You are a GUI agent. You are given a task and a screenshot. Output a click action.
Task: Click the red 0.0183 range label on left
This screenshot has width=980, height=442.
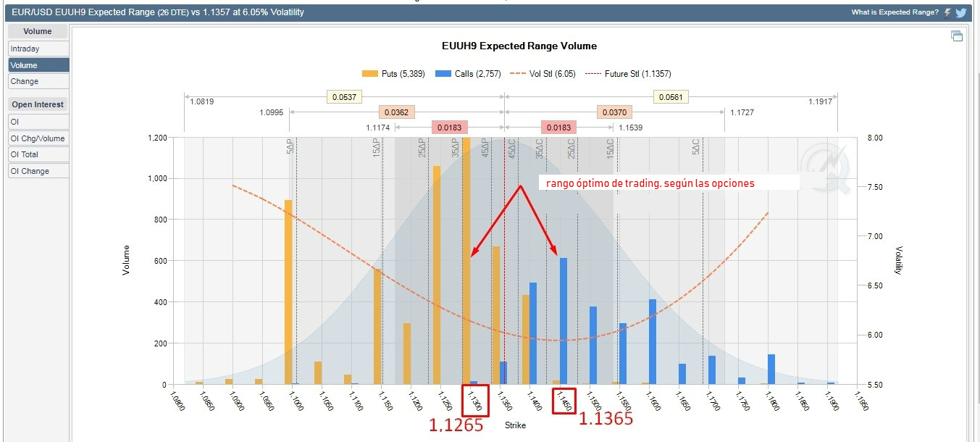449,128
